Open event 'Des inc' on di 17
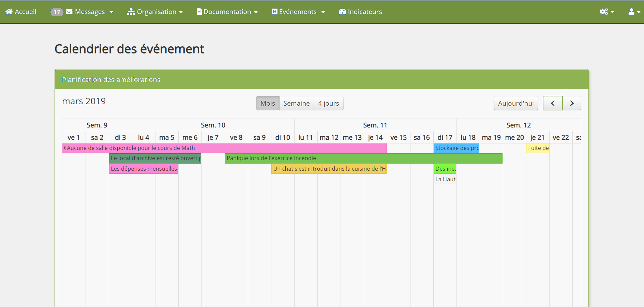644x307 pixels. pos(445,169)
